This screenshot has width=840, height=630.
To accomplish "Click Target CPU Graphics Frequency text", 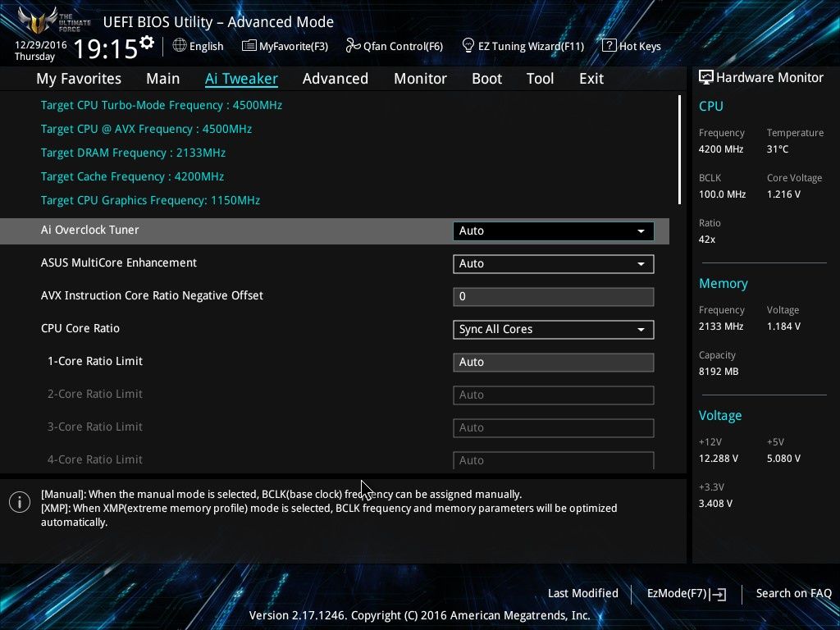I will pos(151,200).
